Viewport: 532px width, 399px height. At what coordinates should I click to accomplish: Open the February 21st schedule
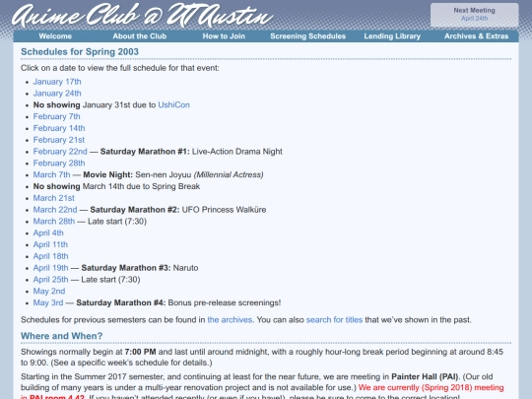(x=59, y=140)
